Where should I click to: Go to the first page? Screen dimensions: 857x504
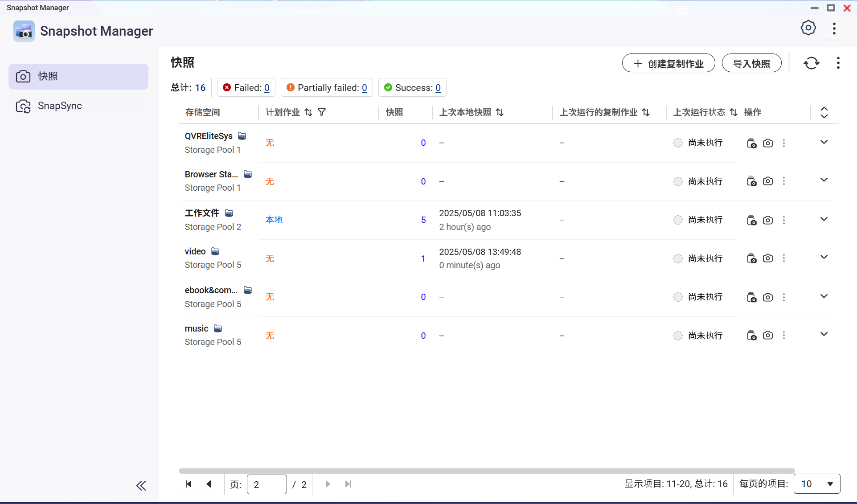coord(189,484)
